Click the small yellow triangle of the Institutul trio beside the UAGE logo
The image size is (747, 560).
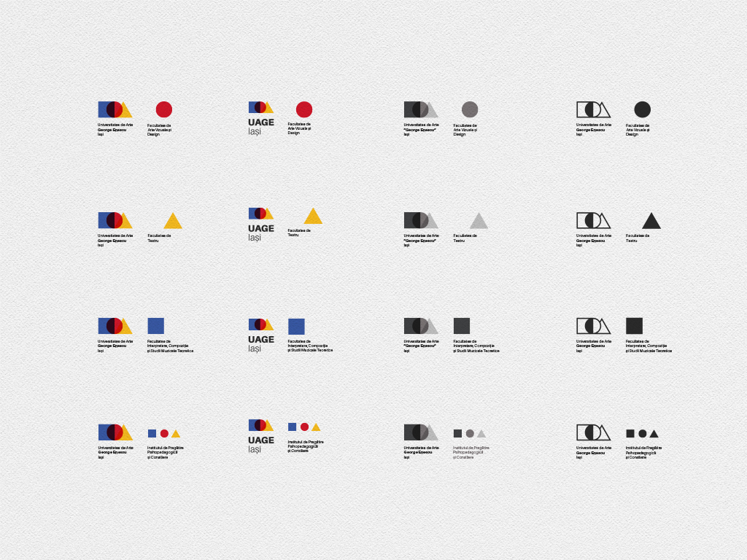coord(316,427)
